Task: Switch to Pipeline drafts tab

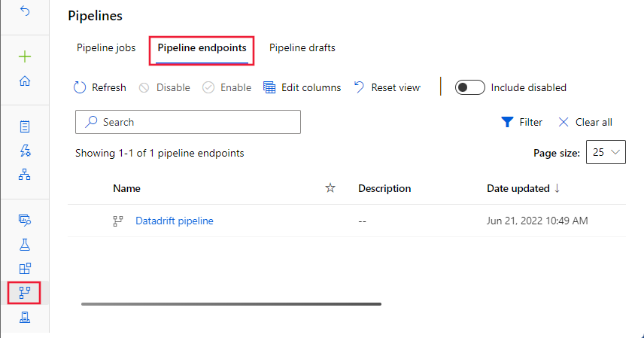Action: click(302, 47)
